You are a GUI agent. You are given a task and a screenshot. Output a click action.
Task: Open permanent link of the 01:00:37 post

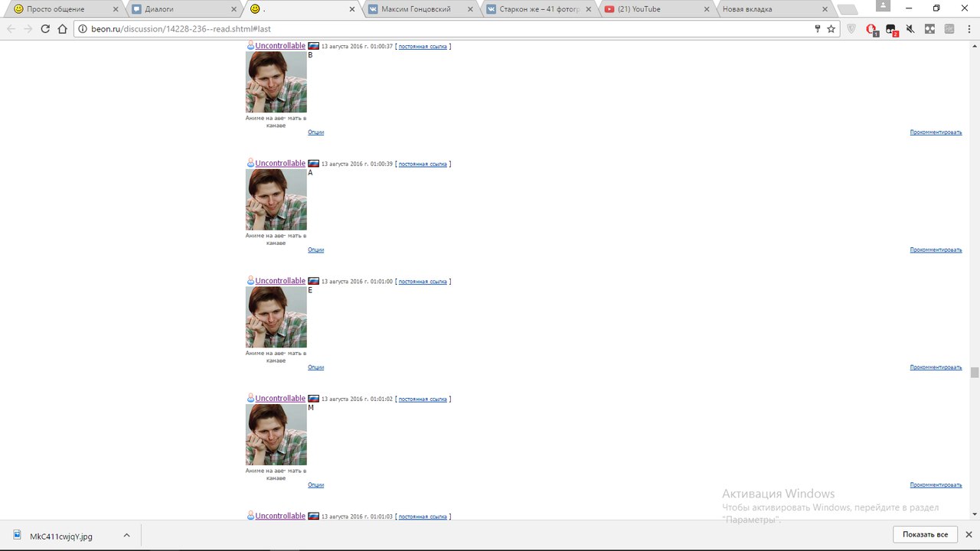pos(423,47)
